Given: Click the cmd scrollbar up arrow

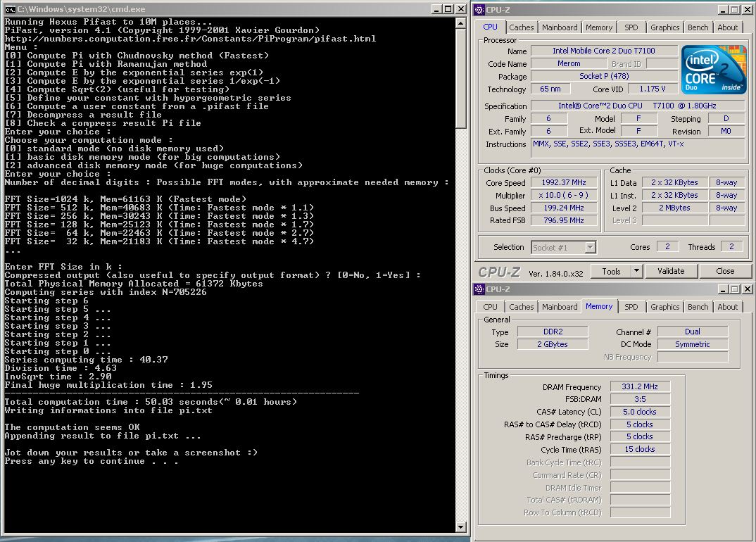Looking at the screenshot, I should 460,23.
